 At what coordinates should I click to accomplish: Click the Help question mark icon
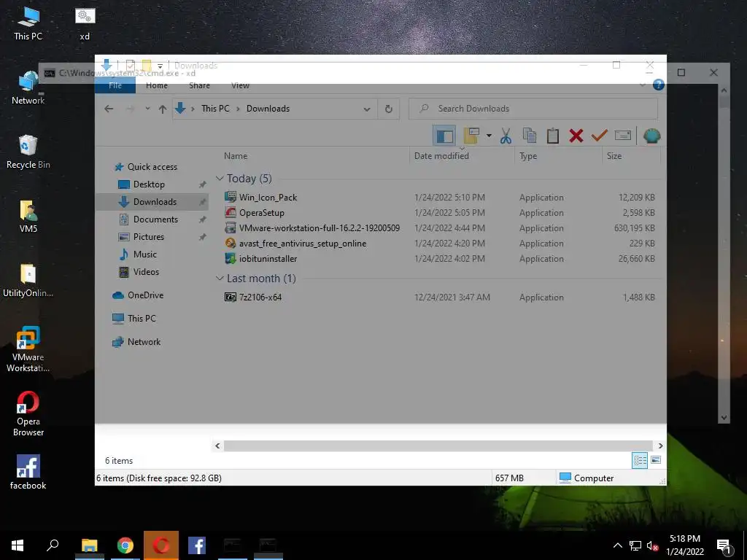[659, 85]
